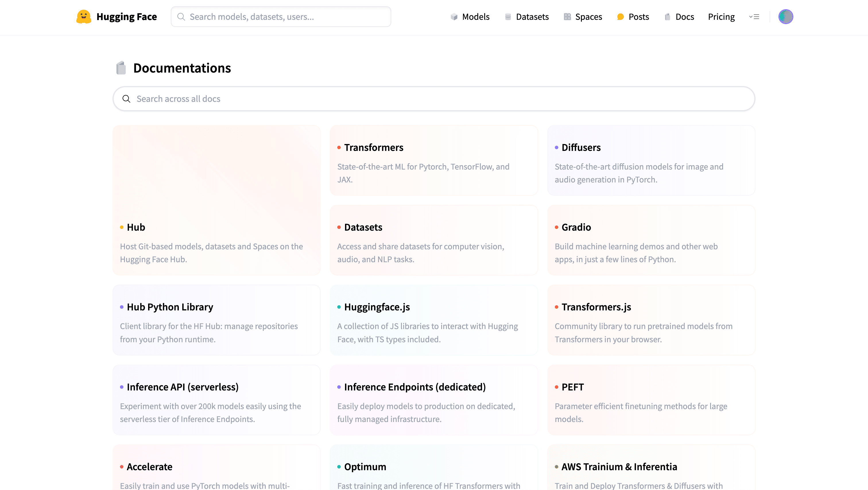Open the Transformers documentation card
Screen dimensions: 868x490
(x=434, y=160)
